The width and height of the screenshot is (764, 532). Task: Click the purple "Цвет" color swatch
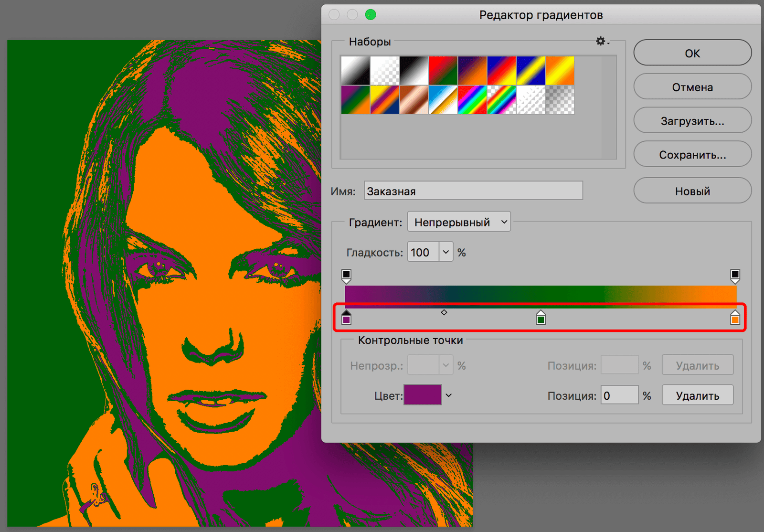coord(423,395)
